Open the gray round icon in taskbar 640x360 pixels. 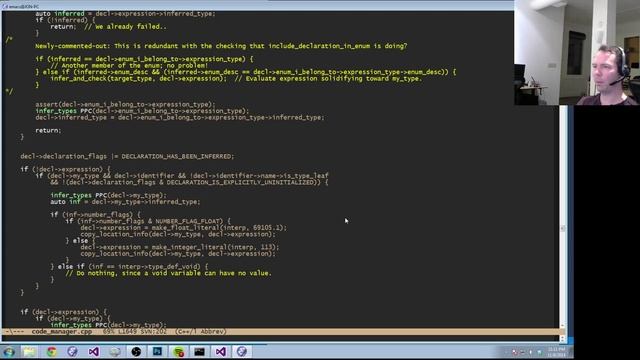115,351
